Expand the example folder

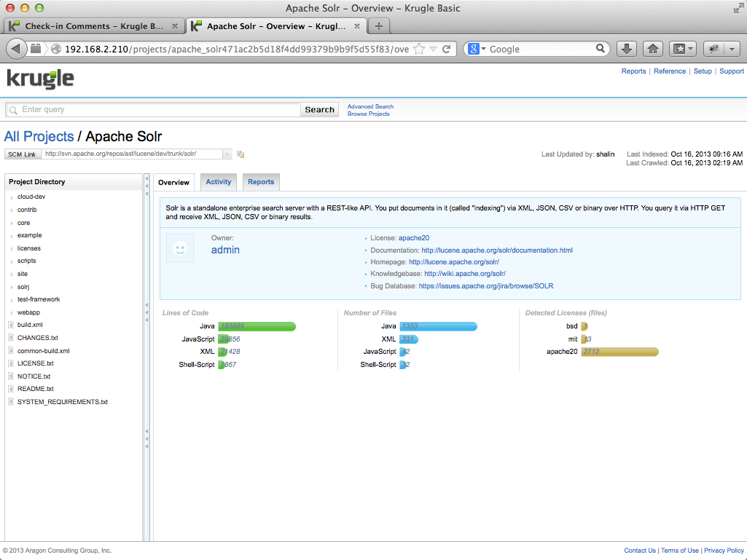pyautogui.click(x=12, y=236)
